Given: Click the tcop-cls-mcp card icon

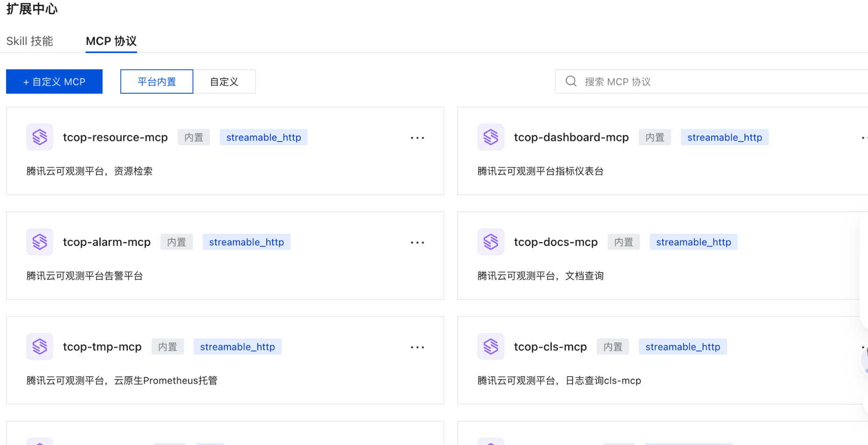Looking at the screenshot, I should point(491,347).
